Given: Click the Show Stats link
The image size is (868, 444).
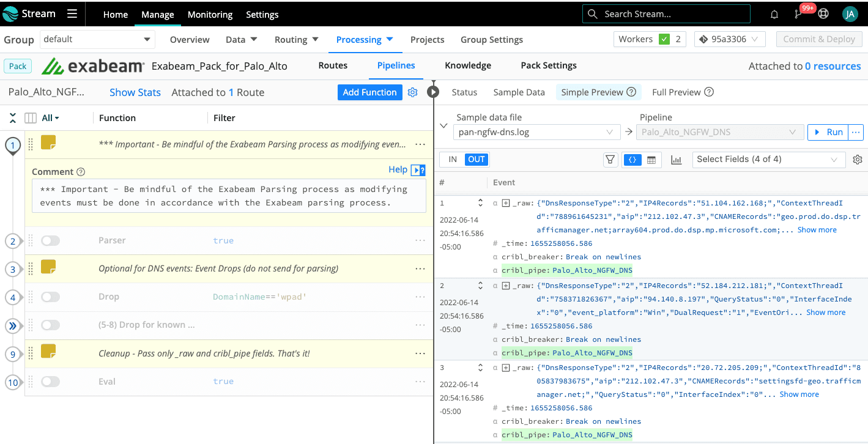Looking at the screenshot, I should click(x=135, y=92).
